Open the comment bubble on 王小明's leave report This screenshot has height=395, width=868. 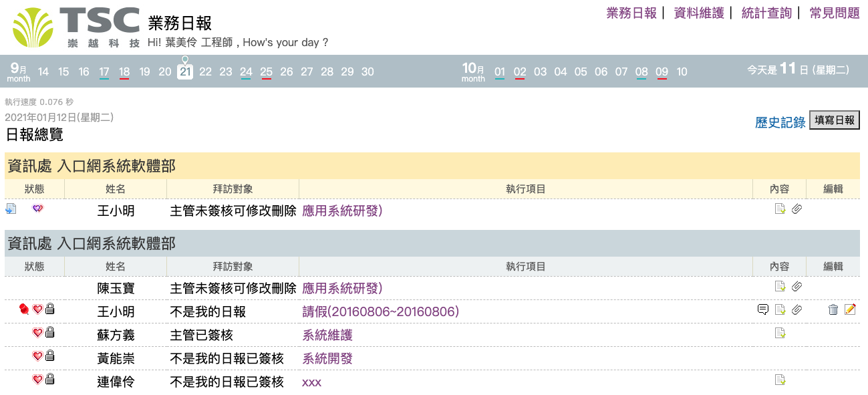[762, 309]
